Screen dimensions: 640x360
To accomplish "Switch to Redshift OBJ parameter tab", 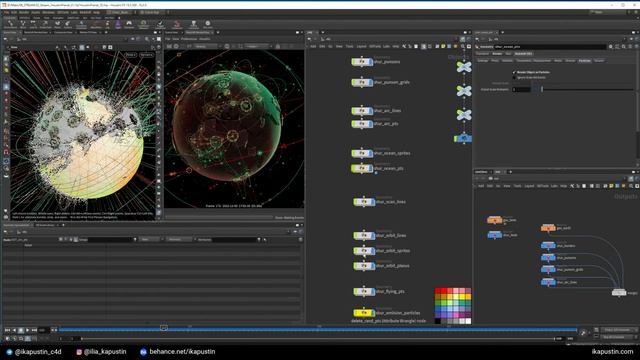I will pos(523,53).
